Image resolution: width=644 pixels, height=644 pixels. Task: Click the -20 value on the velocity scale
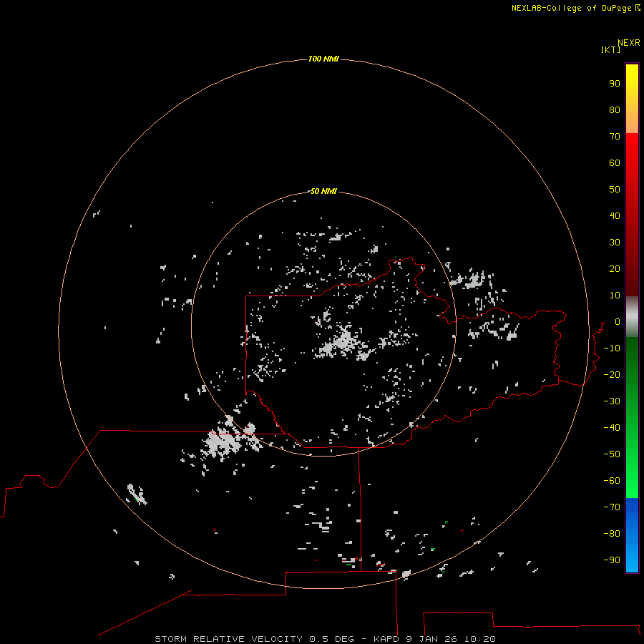point(612,374)
